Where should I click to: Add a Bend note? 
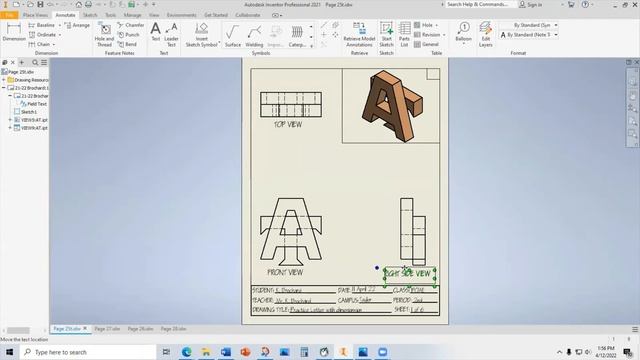(127, 44)
